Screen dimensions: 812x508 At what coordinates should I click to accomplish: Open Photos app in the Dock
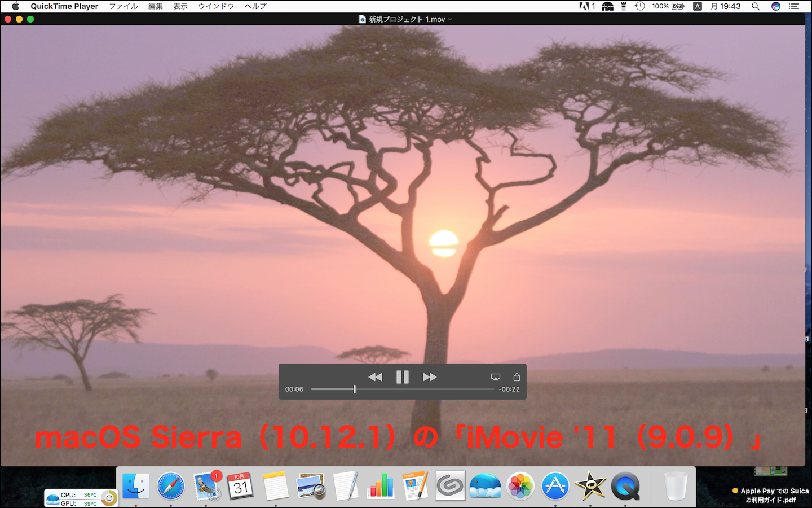pyautogui.click(x=520, y=485)
